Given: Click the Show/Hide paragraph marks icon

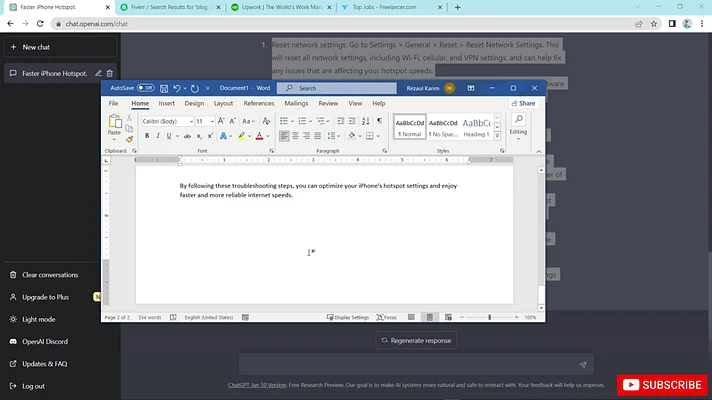Looking at the screenshot, I should pos(379,121).
